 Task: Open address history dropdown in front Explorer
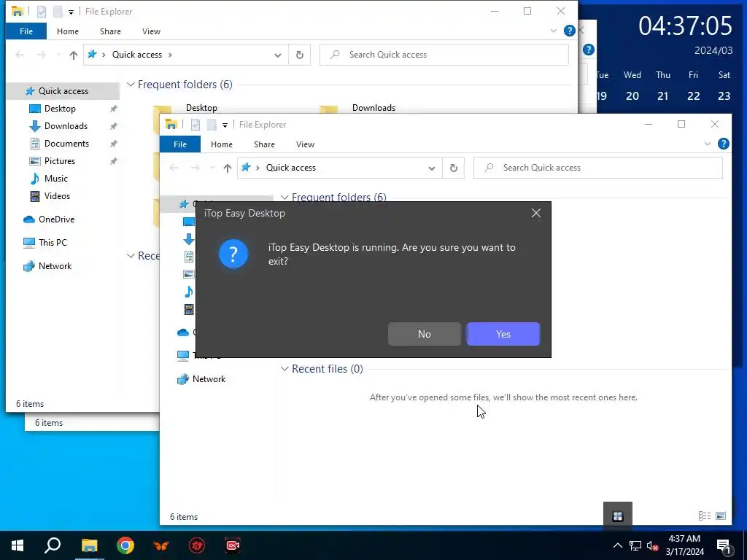pyautogui.click(x=432, y=168)
